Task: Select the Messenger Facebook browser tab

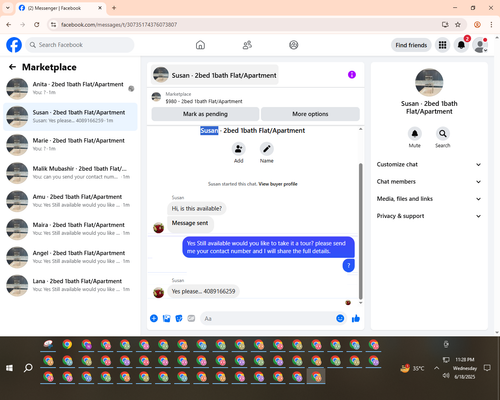Action: pos(60,8)
